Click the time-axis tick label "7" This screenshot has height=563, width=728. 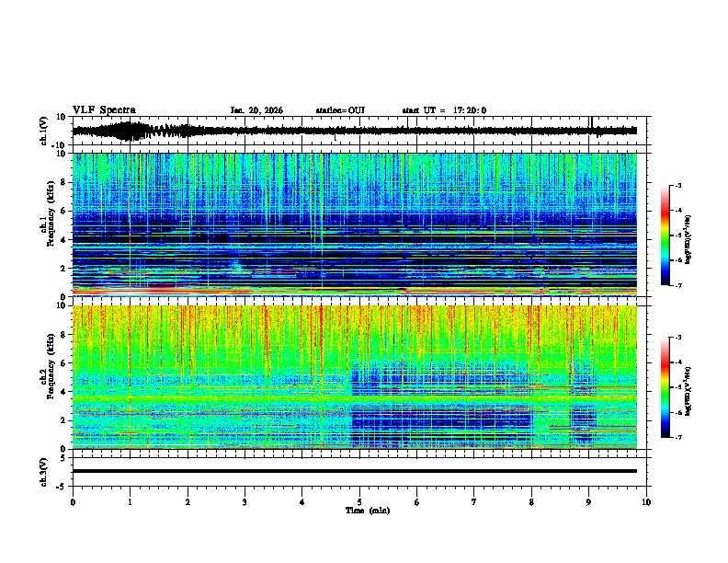(x=474, y=502)
